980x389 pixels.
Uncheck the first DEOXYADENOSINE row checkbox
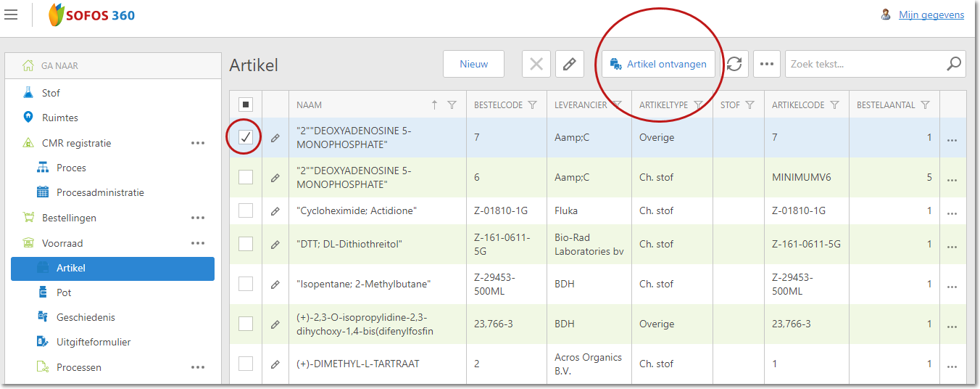[x=246, y=137]
